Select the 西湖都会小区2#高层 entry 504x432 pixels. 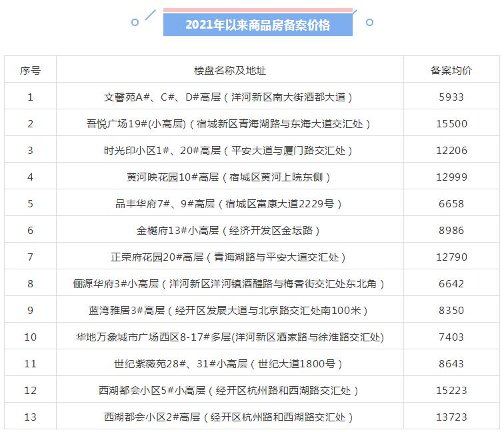[x=228, y=417]
